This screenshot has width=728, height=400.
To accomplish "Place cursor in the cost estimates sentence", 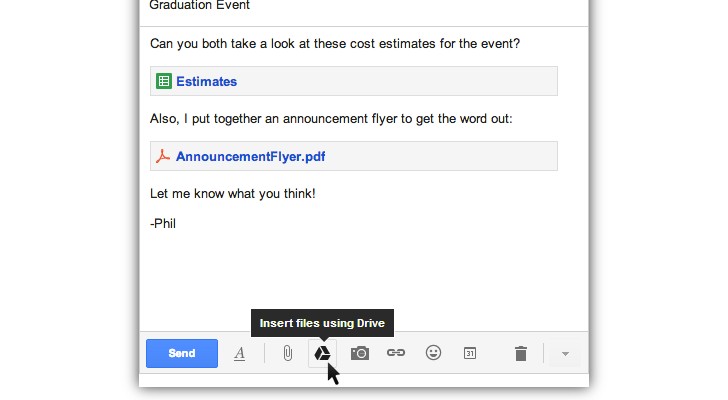I will [334, 44].
